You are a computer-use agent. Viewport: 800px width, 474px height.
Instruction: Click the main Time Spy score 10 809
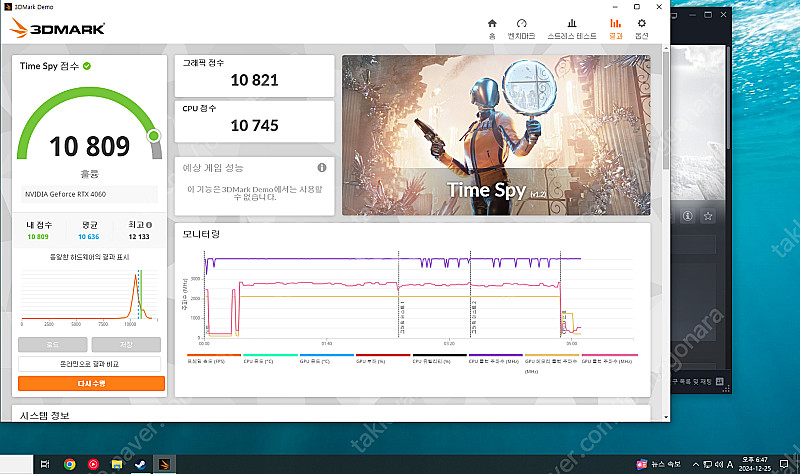tap(90, 147)
